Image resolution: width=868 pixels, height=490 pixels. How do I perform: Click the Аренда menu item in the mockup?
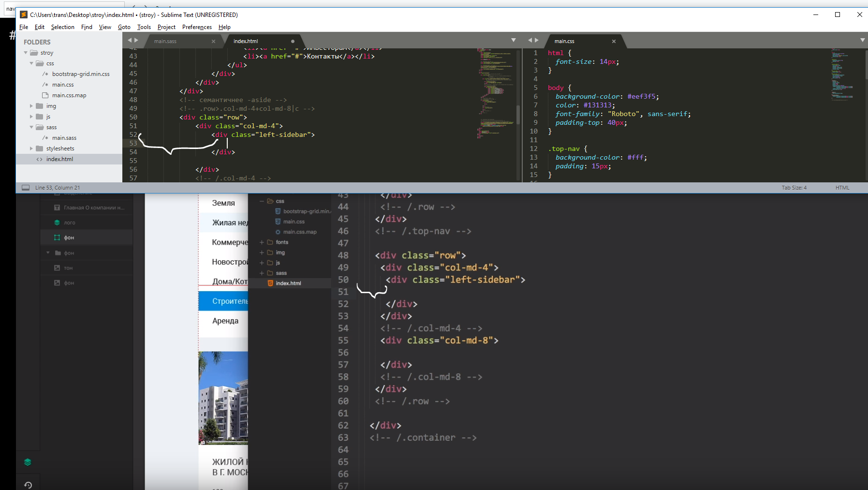(225, 321)
